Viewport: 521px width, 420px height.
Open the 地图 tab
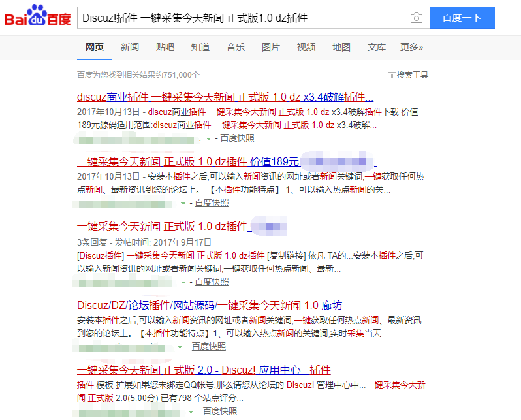[341, 47]
